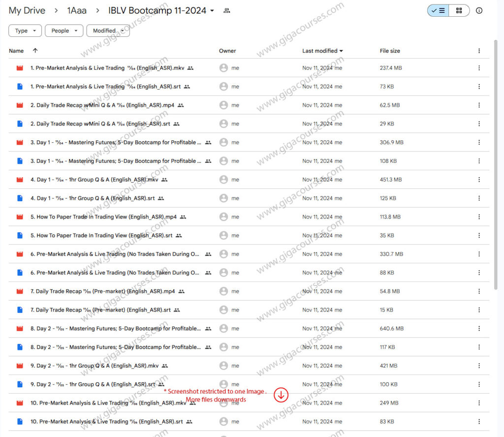The image size is (504, 437).
Task: Open the People filter dropdown
Action: click(64, 31)
